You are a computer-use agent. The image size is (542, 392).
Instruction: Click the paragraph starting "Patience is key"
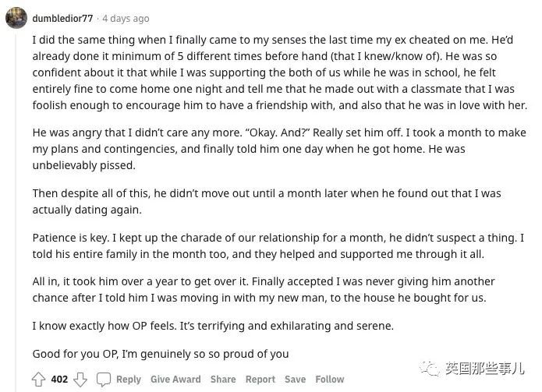click(x=278, y=246)
